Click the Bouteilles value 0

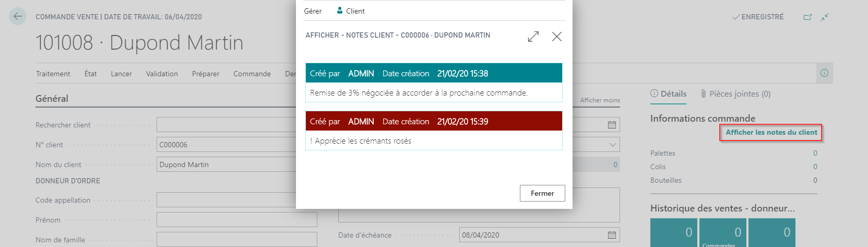click(815, 180)
